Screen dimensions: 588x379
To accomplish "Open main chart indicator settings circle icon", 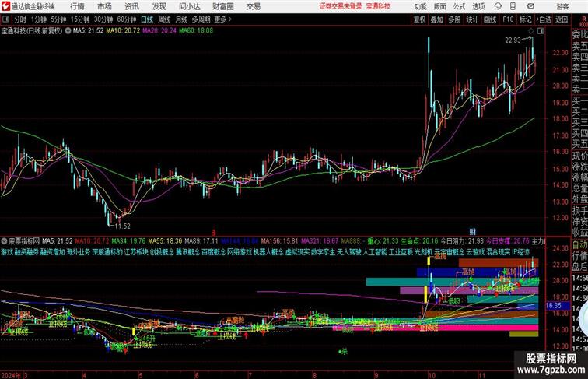I will (x=68, y=31).
